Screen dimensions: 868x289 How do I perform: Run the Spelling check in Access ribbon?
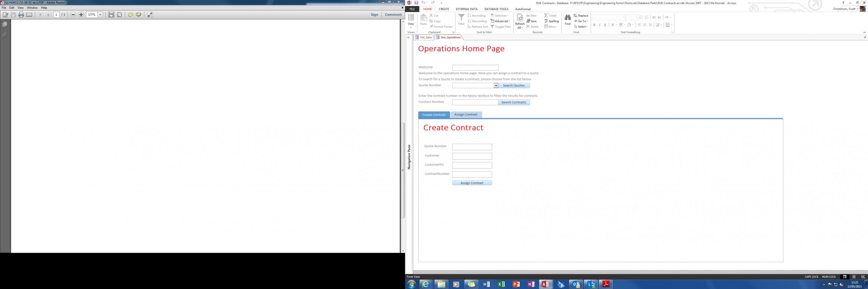552,21
